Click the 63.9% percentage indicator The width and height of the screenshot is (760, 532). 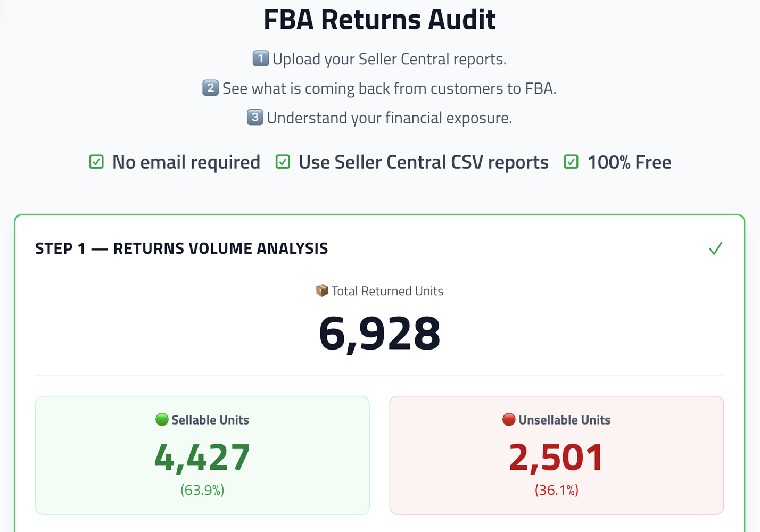[202, 490]
